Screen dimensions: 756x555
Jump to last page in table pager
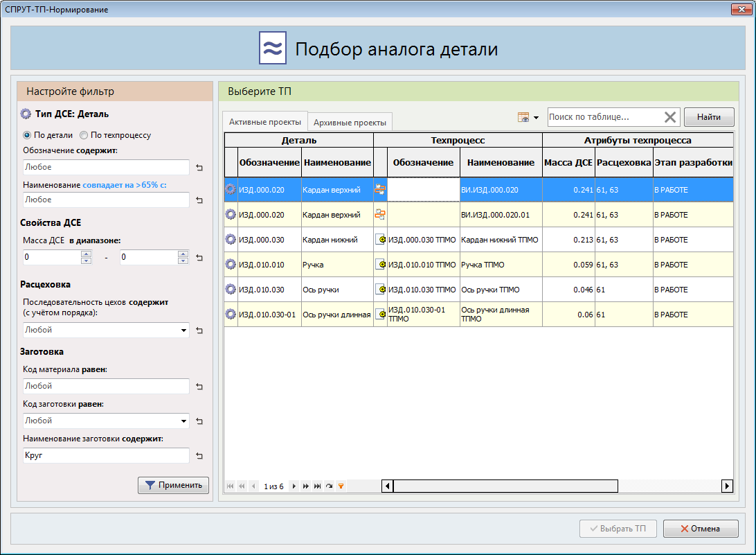click(317, 486)
